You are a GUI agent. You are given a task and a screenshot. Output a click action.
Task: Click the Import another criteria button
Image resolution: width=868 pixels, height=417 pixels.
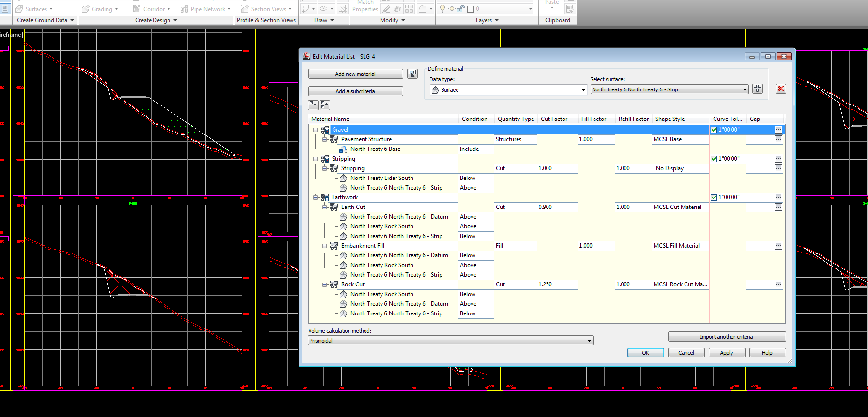(x=727, y=337)
